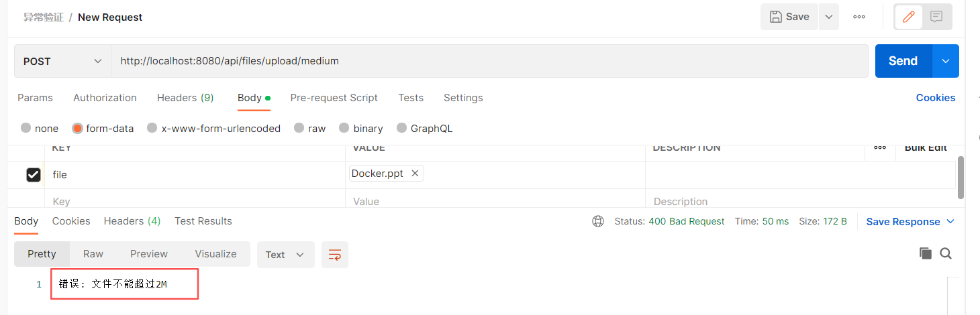Click the Save Response link
Image resolution: width=980 pixels, height=315 pixels.
pos(903,222)
